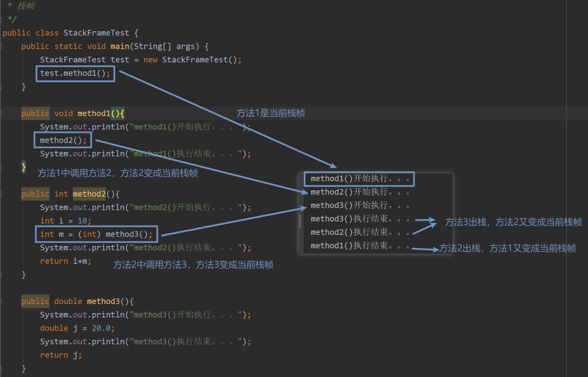Click the highlighted closing brace of method1
588x377 pixels.
(24, 167)
